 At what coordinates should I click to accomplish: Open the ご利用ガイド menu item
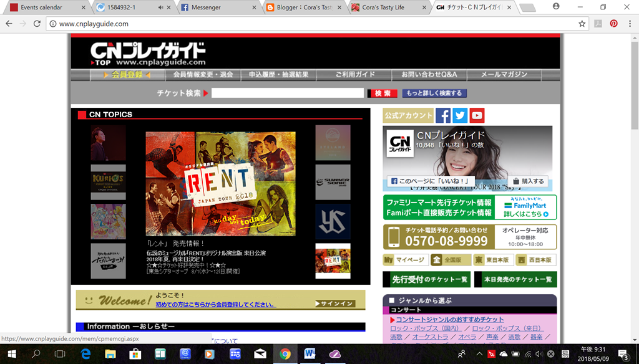[354, 75]
